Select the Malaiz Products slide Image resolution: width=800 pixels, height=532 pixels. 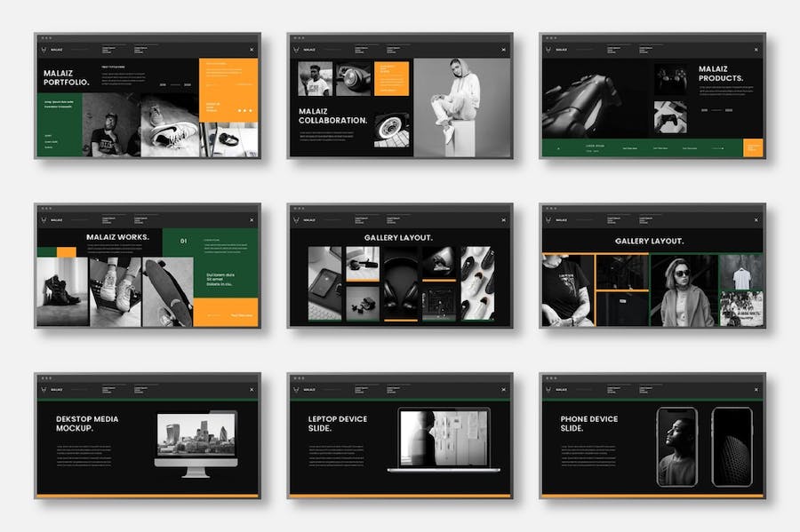[652, 95]
